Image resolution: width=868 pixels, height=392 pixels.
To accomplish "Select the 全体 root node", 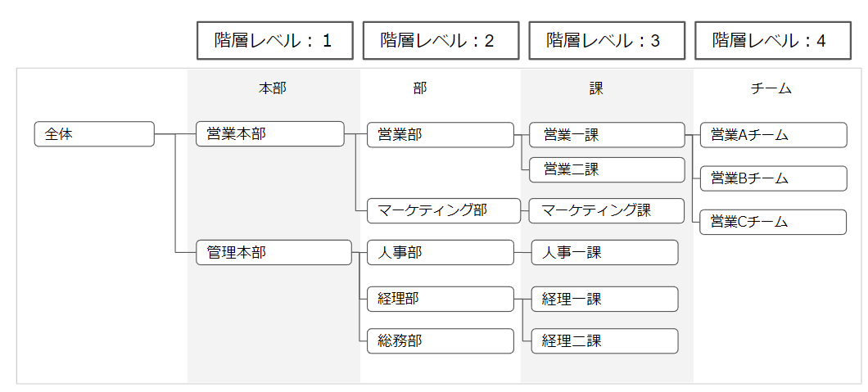I will [94, 134].
